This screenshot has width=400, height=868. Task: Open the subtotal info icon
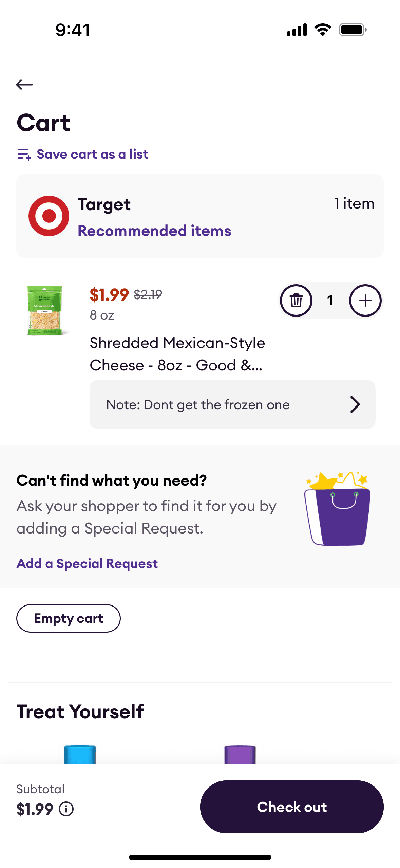click(66, 809)
